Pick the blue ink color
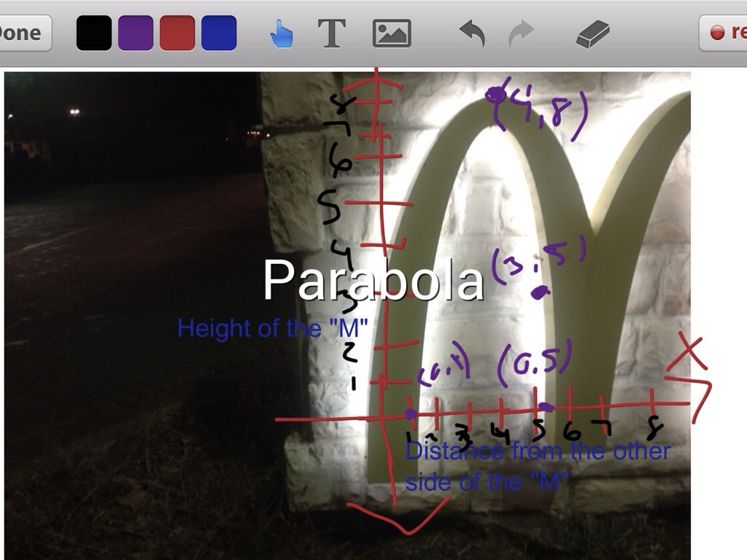The height and width of the screenshot is (560, 747). point(219,34)
